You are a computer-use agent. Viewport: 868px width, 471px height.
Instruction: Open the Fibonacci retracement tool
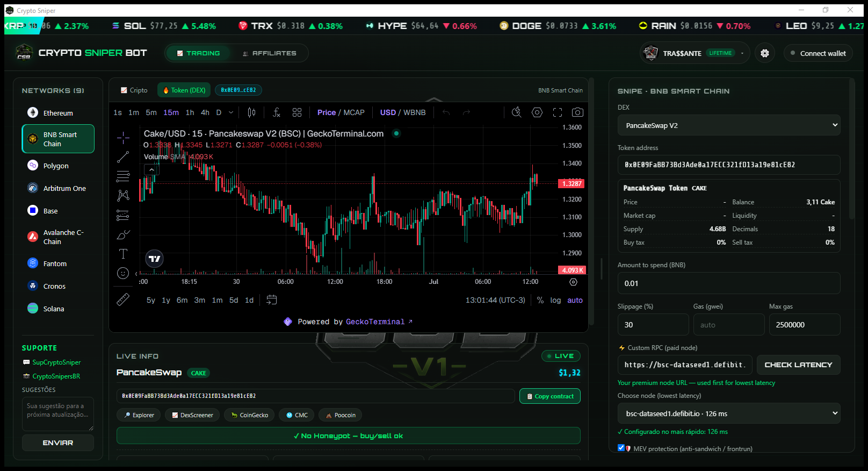[x=123, y=176]
